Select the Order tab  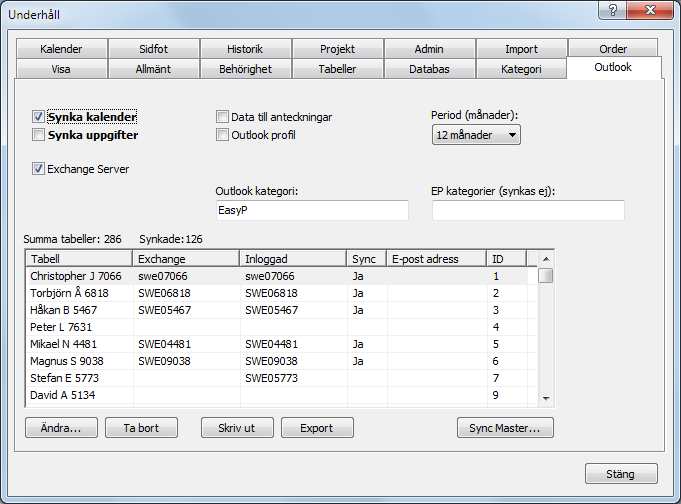[613, 49]
